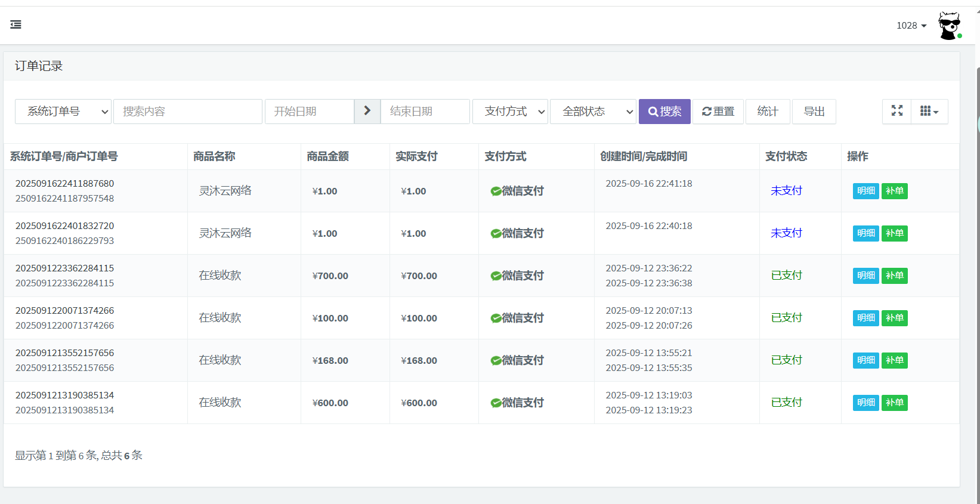Click the purple 搜索 search button
The width and height of the screenshot is (980, 504).
[x=664, y=112]
